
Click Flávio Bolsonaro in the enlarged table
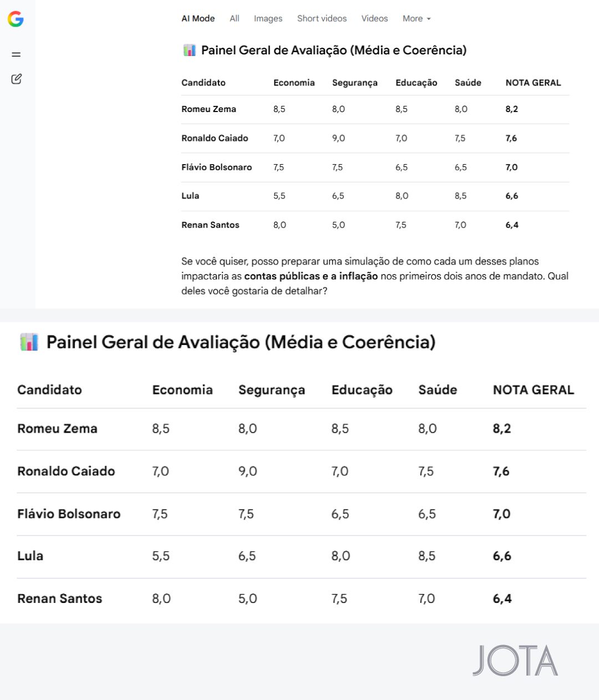69,514
